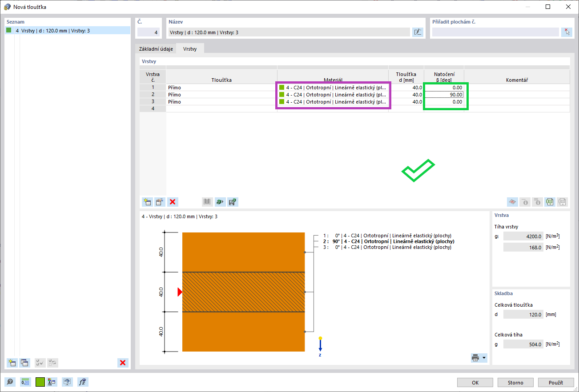The width and height of the screenshot is (579, 392).
Task: Click the green material swatch in layer row 3
Action: (x=281, y=102)
